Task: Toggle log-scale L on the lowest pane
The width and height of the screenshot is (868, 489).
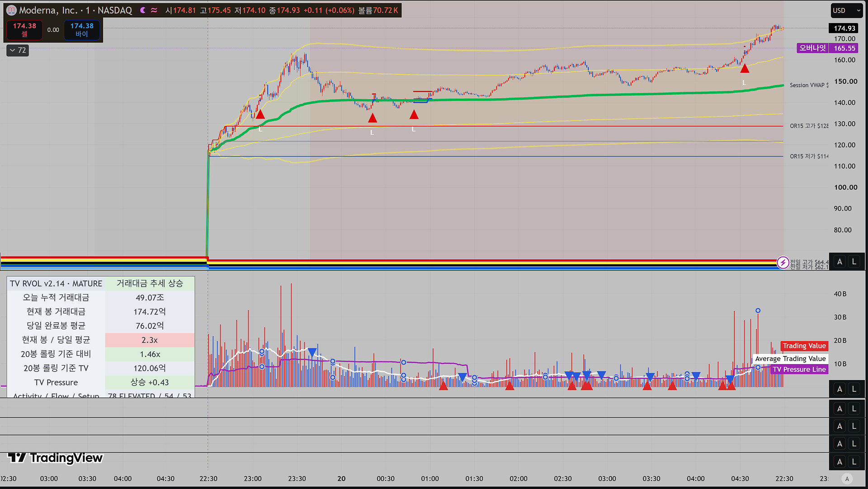Action: pos(854,461)
